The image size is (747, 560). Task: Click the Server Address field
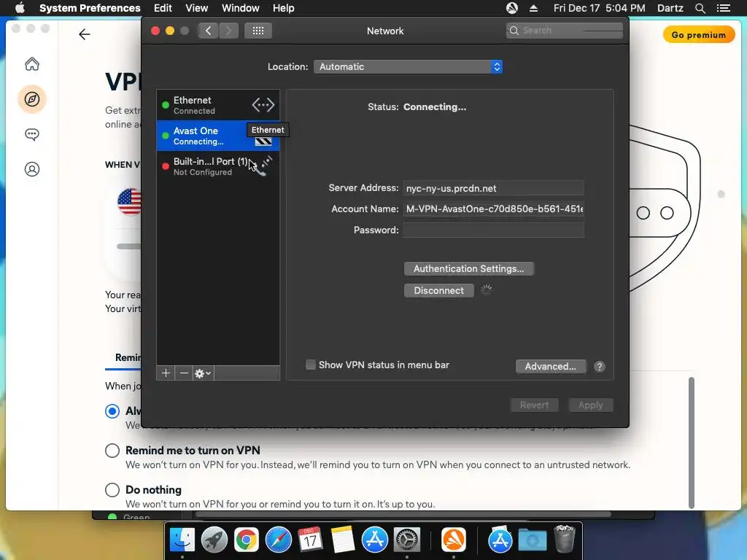[494, 188]
